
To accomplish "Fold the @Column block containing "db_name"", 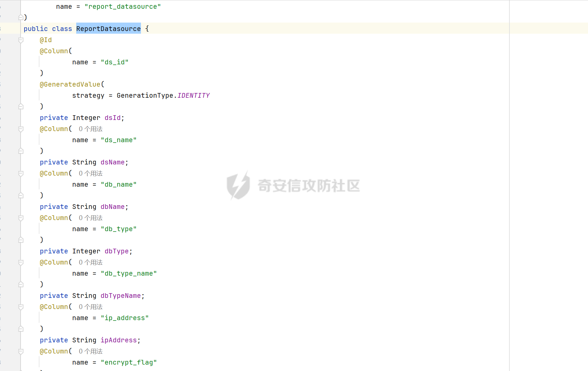I will click(x=21, y=174).
